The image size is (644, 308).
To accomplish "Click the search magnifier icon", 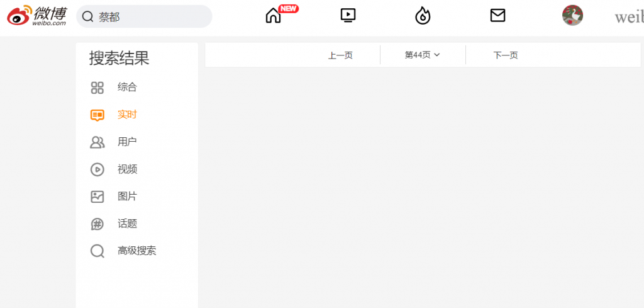I will click(x=87, y=16).
